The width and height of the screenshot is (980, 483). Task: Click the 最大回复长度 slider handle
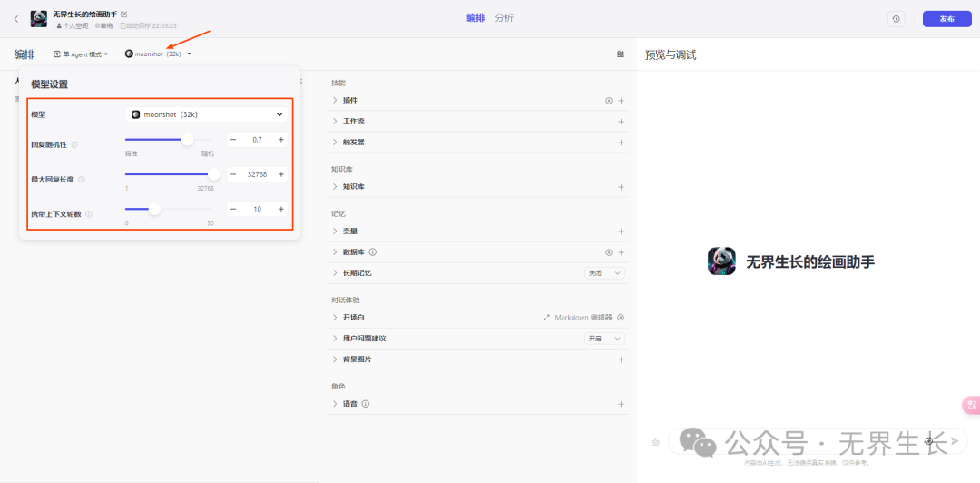click(x=213, y=174)
